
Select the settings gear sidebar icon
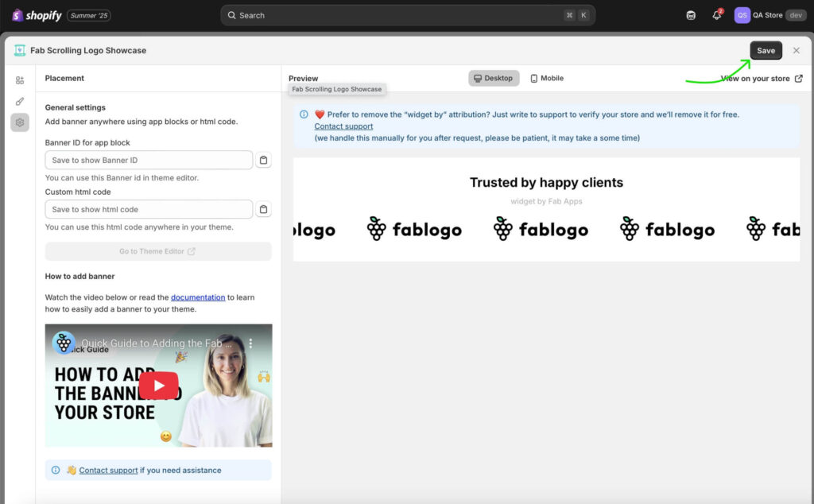(20, 122)
